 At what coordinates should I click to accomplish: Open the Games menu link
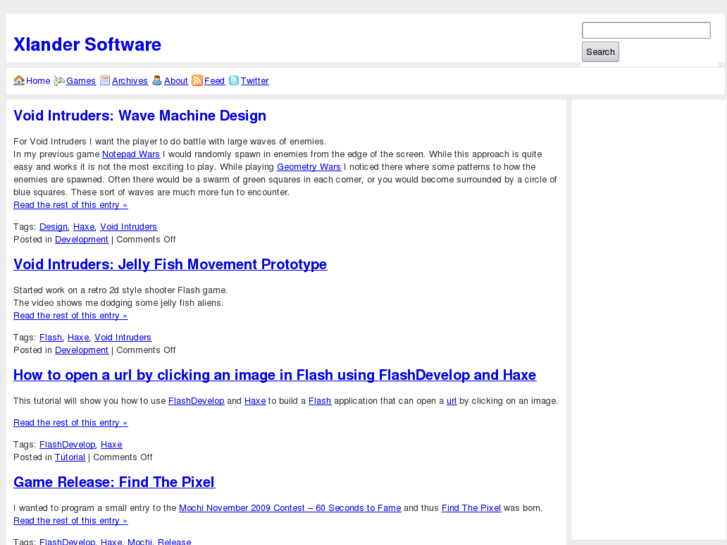pyautogui.click(x=81, y=81)
